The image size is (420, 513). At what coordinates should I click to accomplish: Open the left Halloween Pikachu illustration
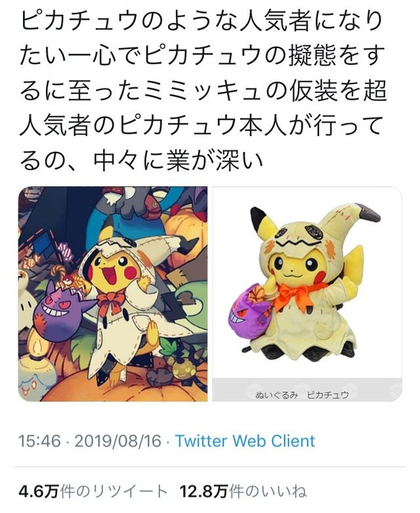[113, 294]
